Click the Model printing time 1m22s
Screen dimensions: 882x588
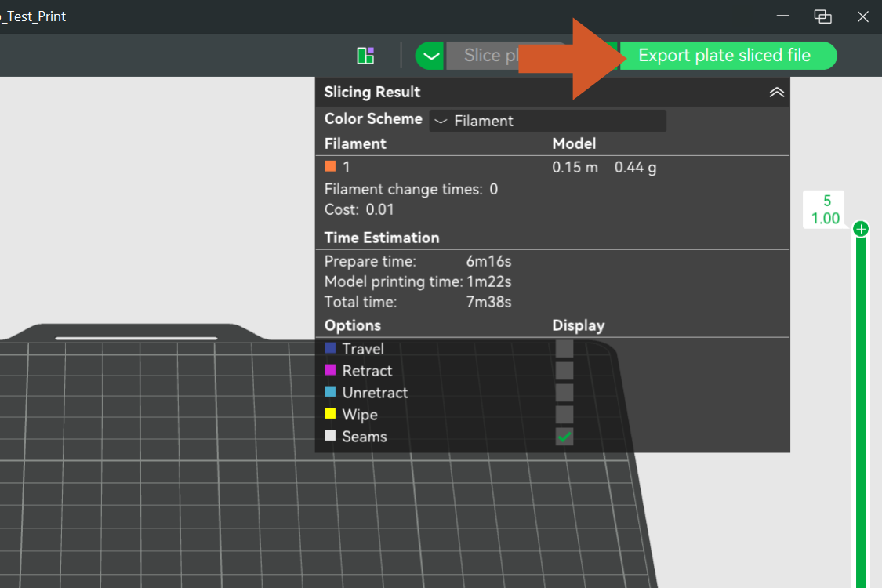point(488,282)
